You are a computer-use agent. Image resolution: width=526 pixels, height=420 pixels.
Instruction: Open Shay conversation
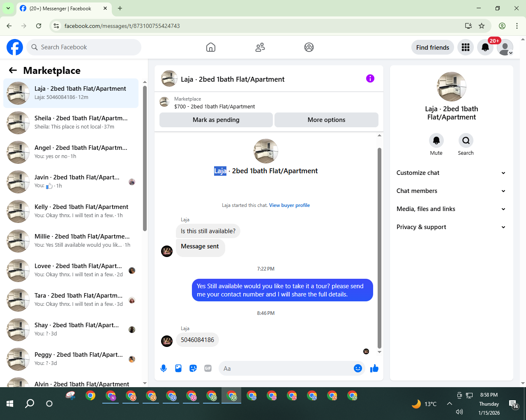(71, 329)
